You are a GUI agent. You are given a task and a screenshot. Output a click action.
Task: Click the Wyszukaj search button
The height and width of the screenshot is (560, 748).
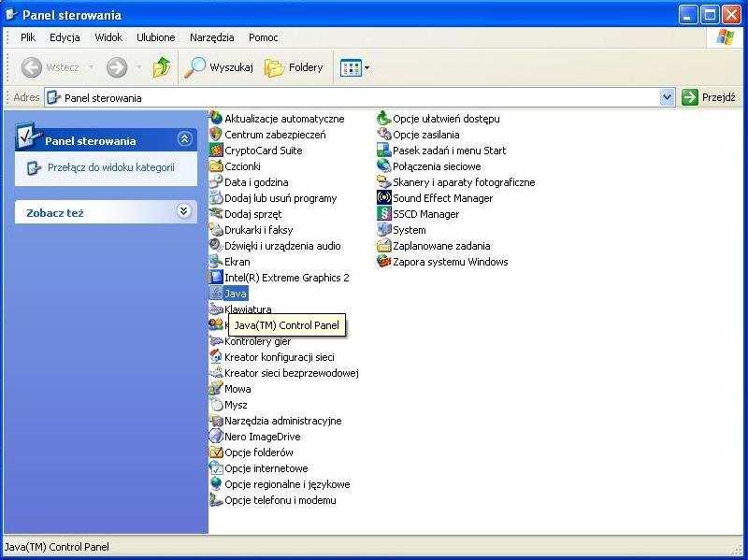(219, 67)
